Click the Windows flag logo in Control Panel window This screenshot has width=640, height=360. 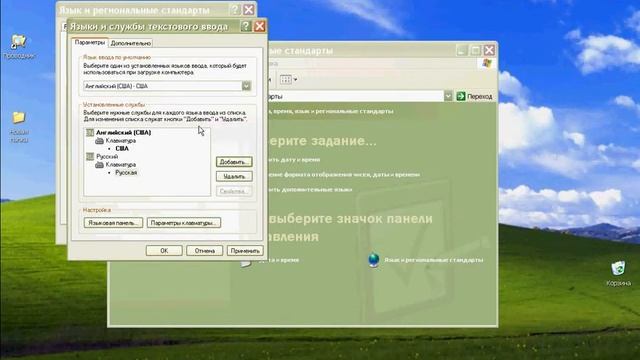(x=487, y=63)
